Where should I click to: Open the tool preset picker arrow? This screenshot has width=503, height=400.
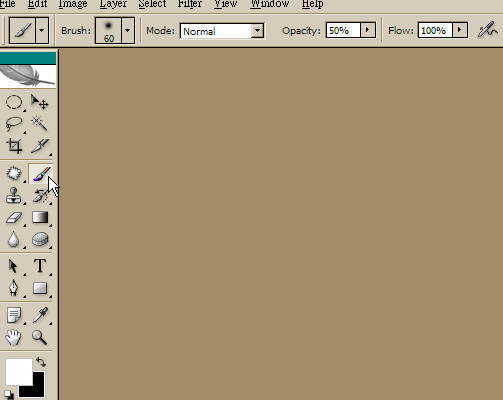(x=42, y=30)
